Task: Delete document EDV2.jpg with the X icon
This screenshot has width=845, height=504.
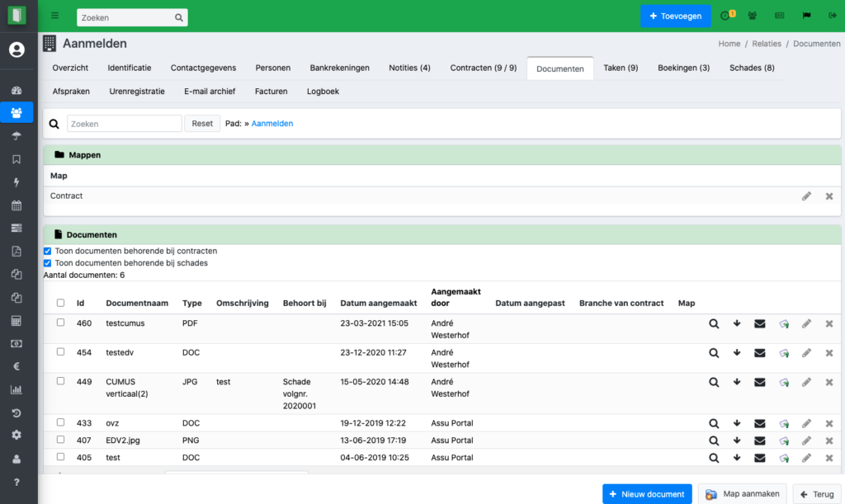Action: coord(829,440)
